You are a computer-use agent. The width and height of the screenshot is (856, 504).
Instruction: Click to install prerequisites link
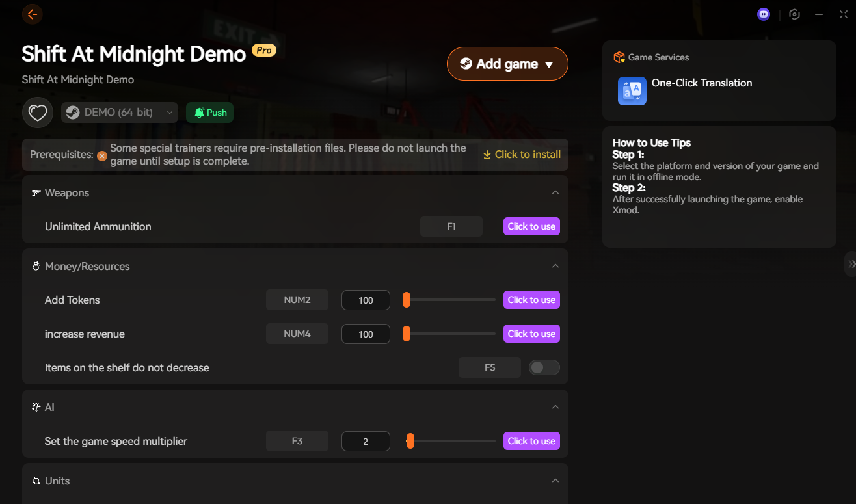(x=522, y=155)
